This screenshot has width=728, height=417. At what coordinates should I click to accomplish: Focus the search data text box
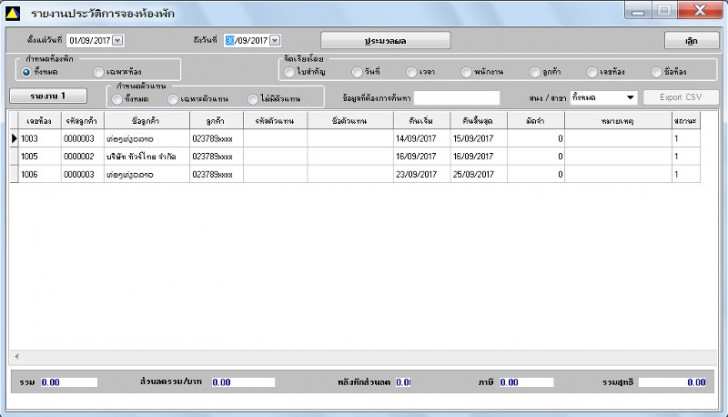pyautogui.click(x=457, y=98)
